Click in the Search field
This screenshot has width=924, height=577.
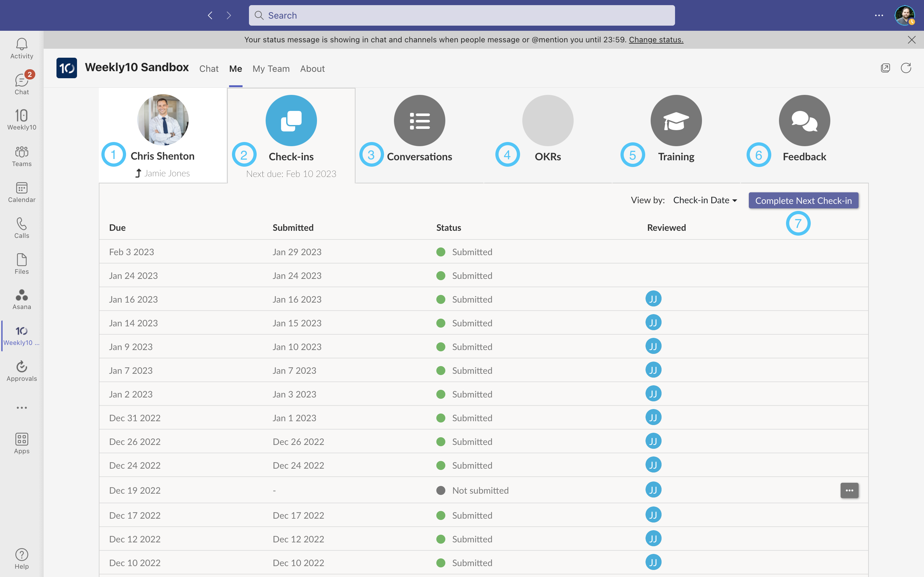pos(461,15)
